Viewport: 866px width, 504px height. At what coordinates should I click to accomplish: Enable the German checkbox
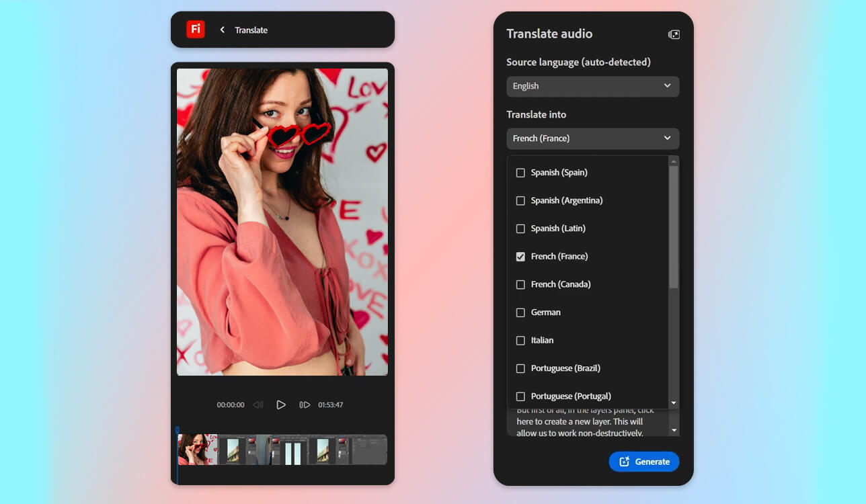point(520,312)
